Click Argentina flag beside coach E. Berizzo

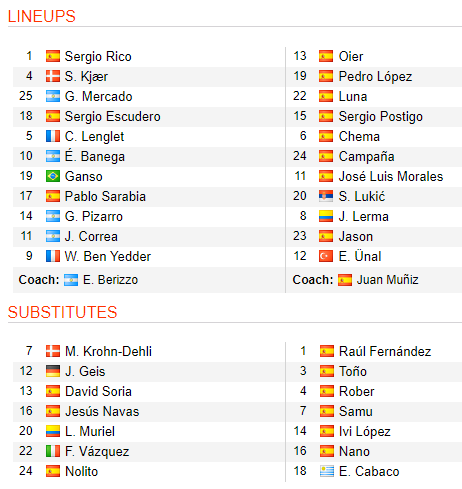[71, 280]
